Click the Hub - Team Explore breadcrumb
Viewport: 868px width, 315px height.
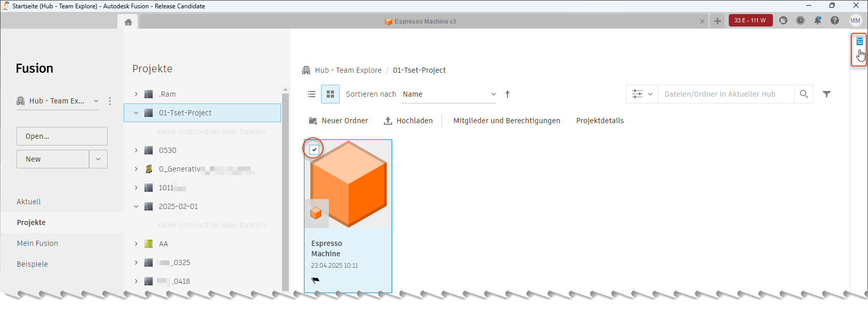[348, 70]
